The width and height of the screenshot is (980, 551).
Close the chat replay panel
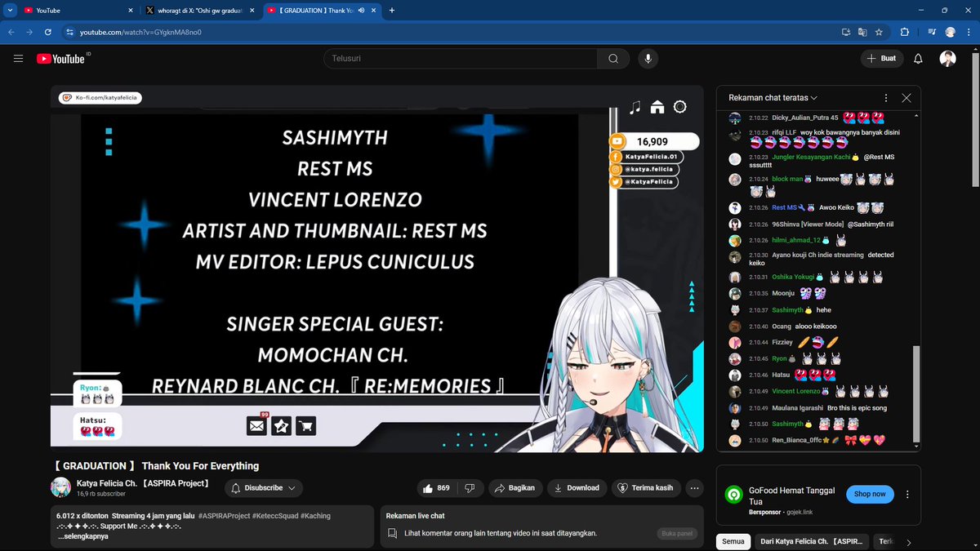(906, 97)
